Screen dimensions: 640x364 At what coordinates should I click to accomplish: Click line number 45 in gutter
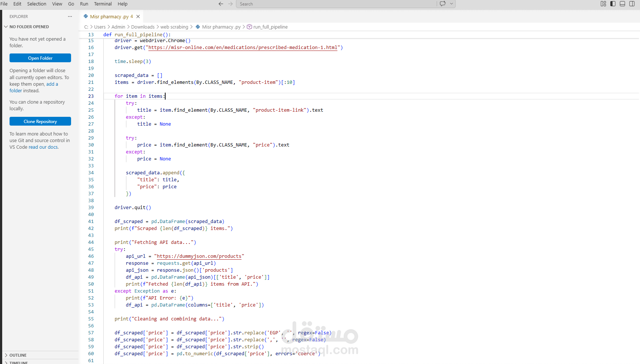pos(91,249)
